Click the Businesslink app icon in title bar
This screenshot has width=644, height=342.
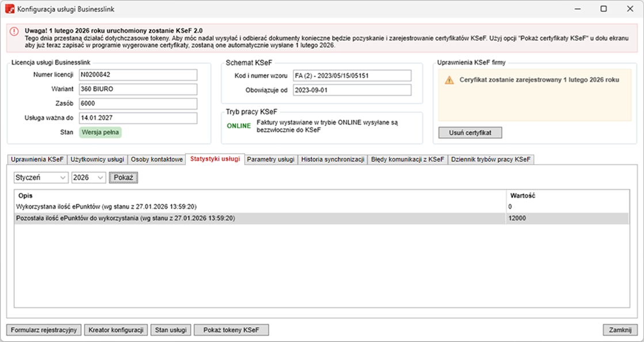click(x=9, y=9)
